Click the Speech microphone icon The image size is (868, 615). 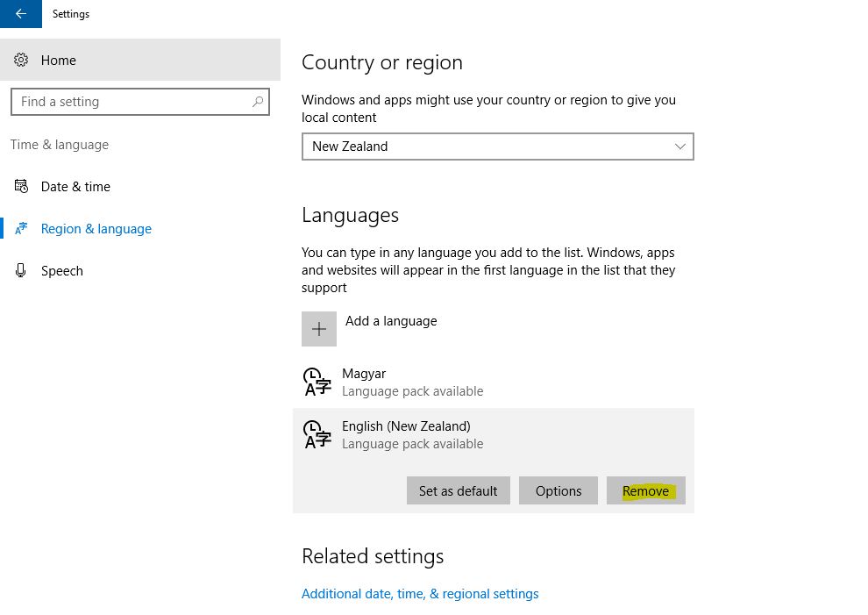(21, 270)
